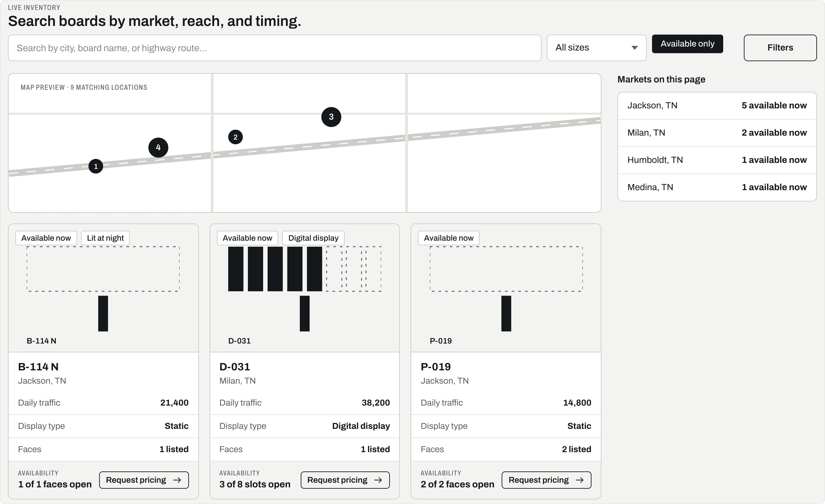Request pricing for B-114 N
Image resolution: width=825 pixels, height=504 pixels.
click(144, 480)
